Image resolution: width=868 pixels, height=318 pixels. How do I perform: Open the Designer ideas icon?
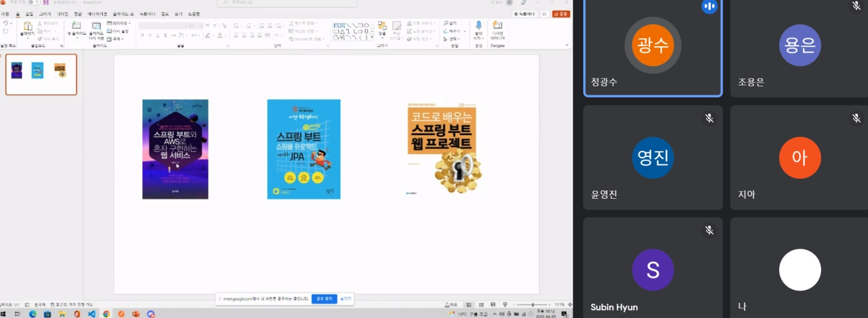tap(497, 26)
